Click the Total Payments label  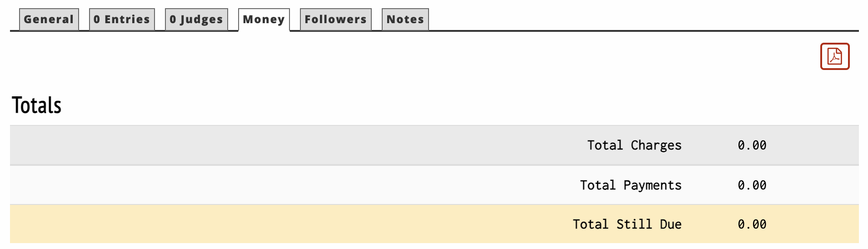(630, 185)
